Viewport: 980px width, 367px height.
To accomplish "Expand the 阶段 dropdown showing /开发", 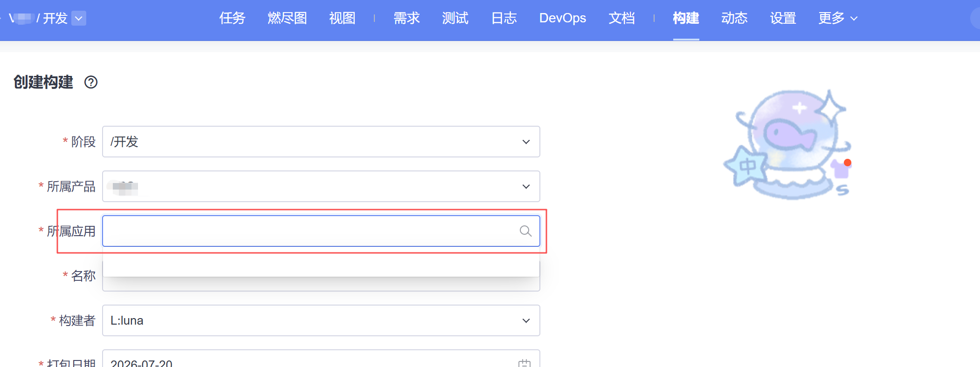I will point(321,142).
